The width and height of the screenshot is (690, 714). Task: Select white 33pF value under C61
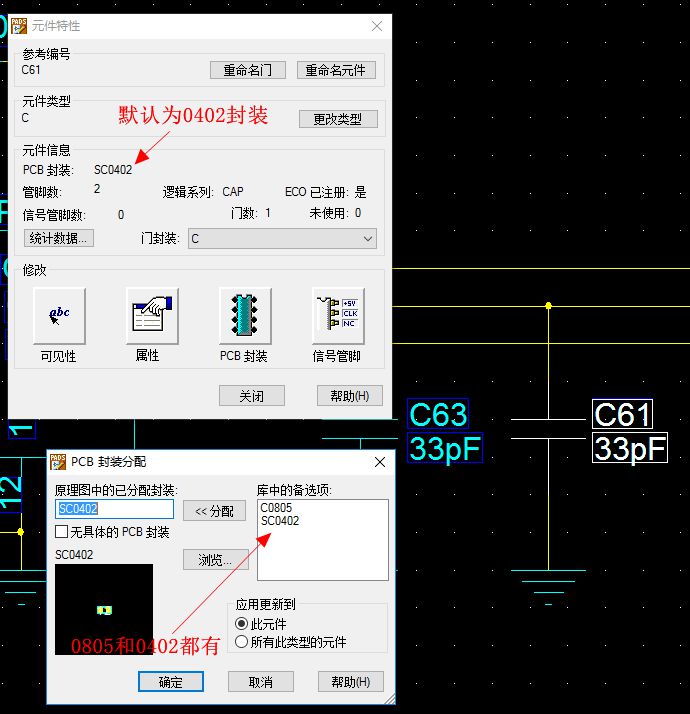(x=630, y=448)
